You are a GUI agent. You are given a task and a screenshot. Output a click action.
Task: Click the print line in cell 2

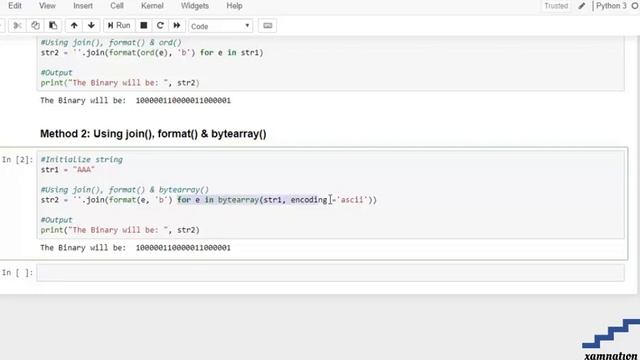coord(120,230)
